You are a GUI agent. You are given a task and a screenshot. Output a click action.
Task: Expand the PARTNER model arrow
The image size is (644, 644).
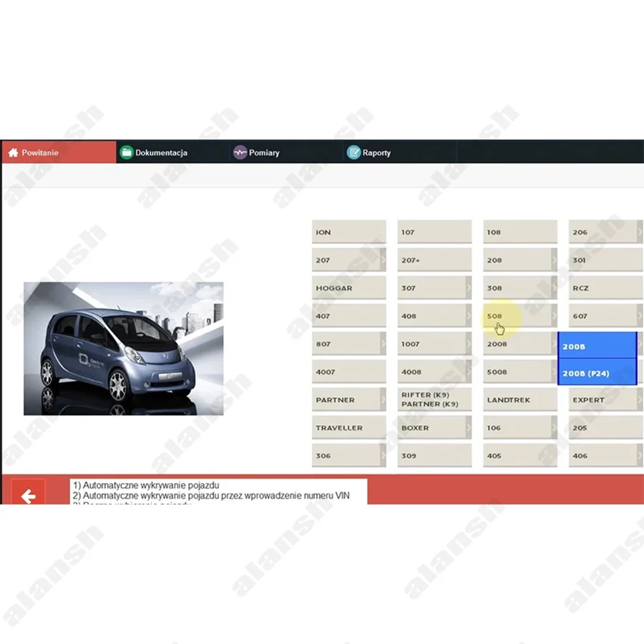coord(383,399)
